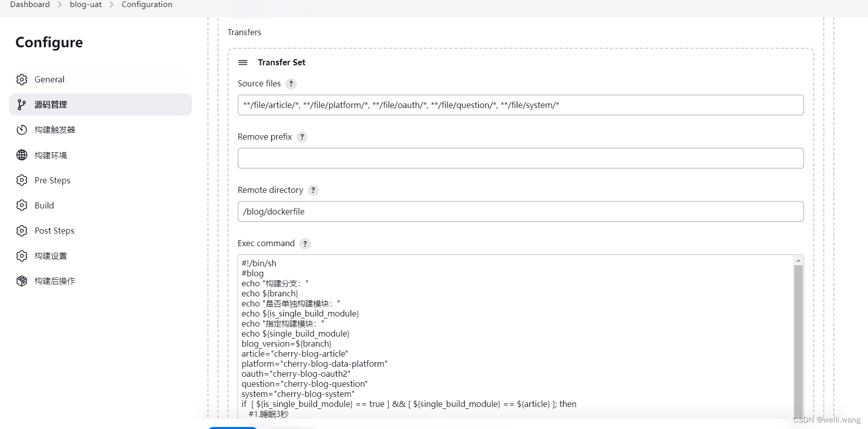868x429 pixels.
Task: Click the line 'blog_version=${branch}'
Action: coord(286,344)
